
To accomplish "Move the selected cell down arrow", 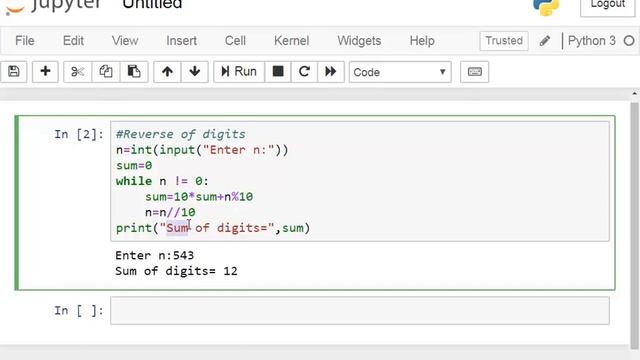I will [x=195, y=72].
